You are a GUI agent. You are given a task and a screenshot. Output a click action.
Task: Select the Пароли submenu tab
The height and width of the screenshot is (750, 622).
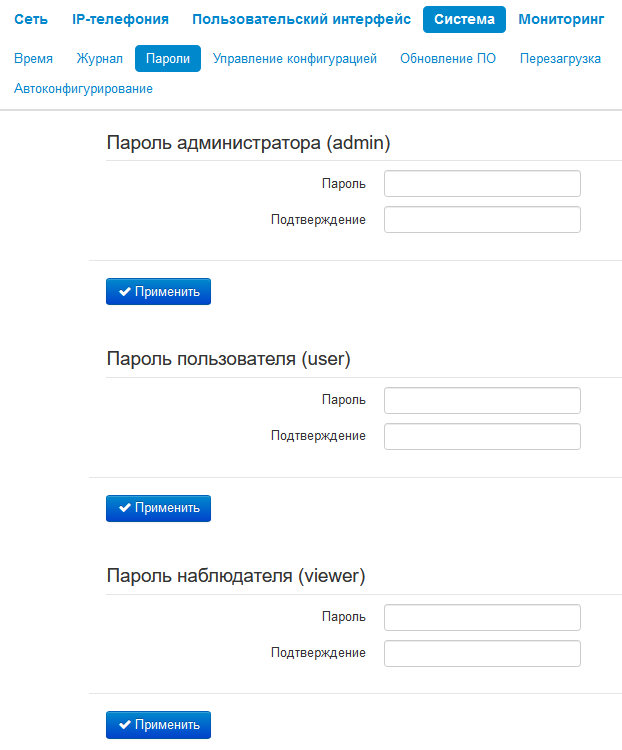[168, 59]
